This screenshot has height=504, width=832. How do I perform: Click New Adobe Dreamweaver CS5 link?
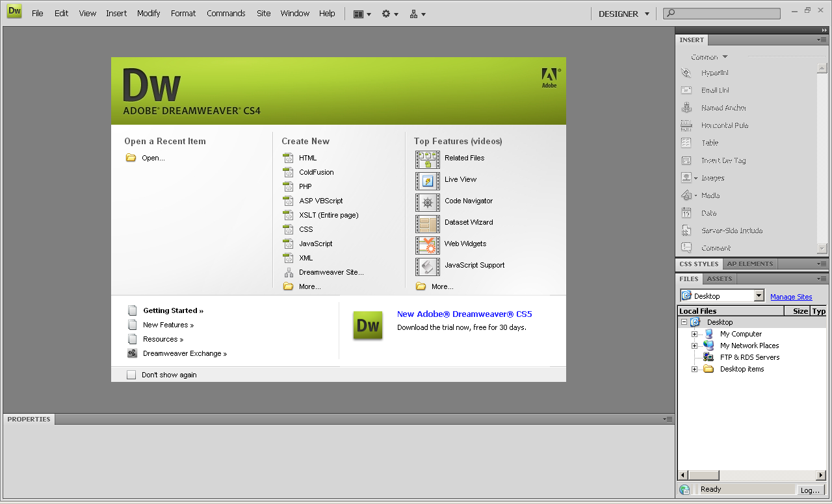[465, 314]
